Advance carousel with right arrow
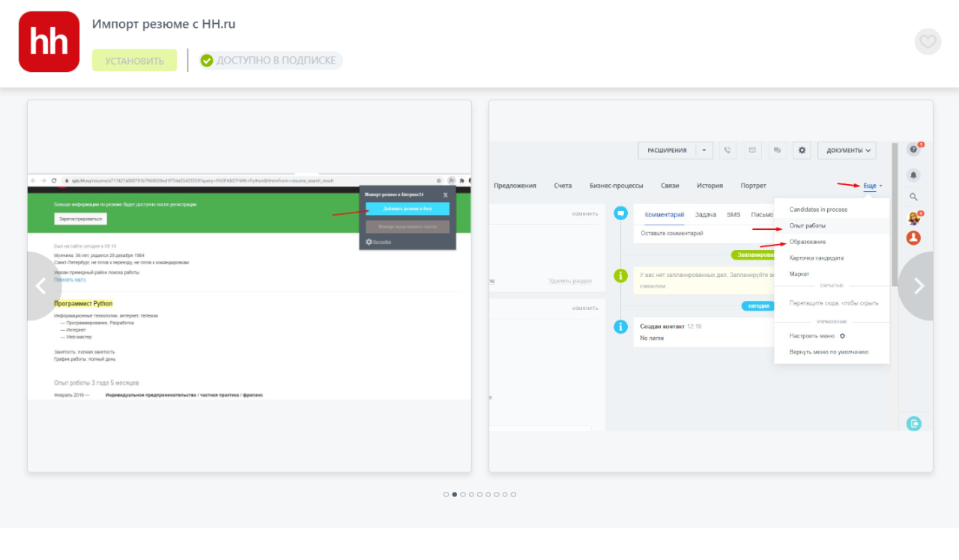The height and width of the screenshot is (560, 959). 919,286
